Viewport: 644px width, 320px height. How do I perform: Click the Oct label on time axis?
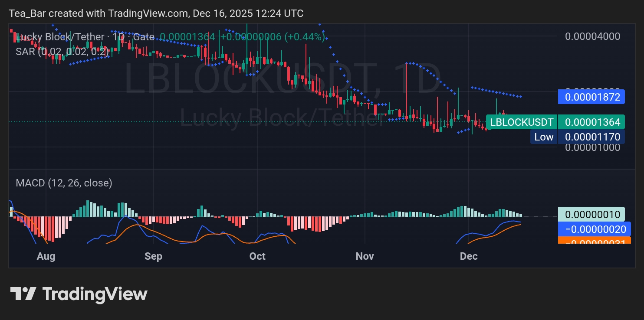tap(257, 256)
